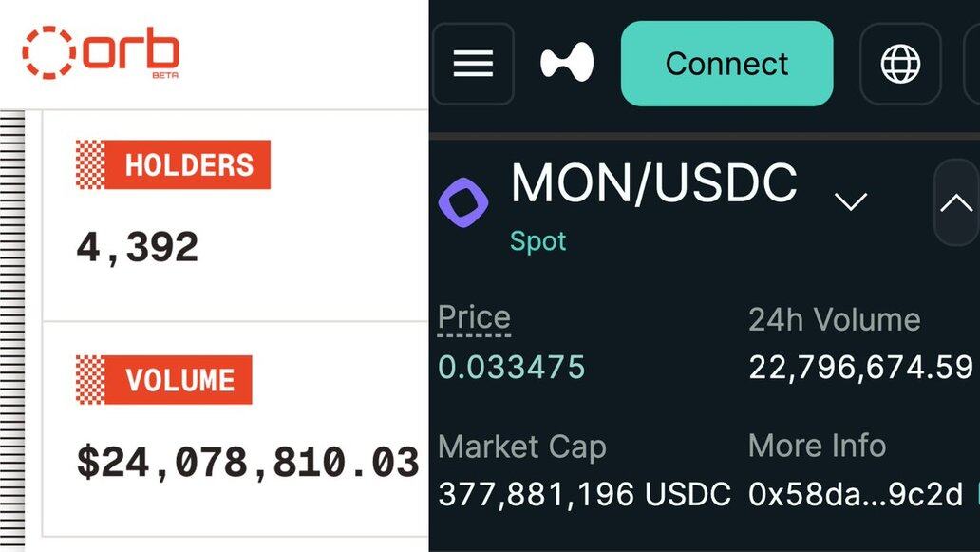
Task: Click checkered icon beside VOLUME
Action: click(x=90, y=380)
